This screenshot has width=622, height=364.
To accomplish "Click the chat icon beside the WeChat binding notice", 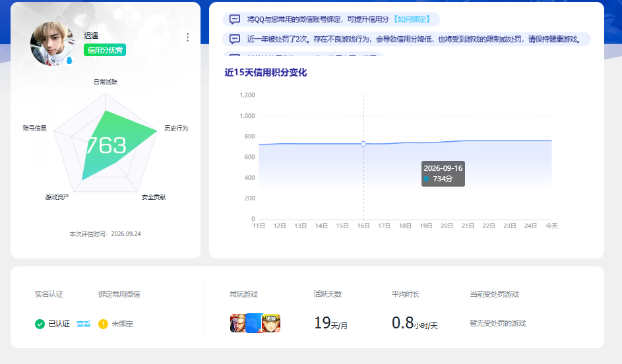I will (235, 19).
